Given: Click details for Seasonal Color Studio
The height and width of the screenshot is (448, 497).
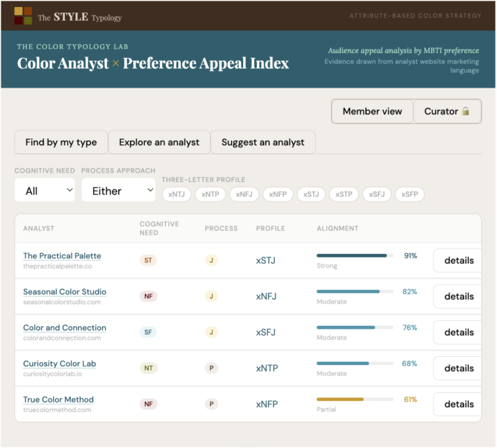Looking at the screenshot, I should tap(458, 296).
